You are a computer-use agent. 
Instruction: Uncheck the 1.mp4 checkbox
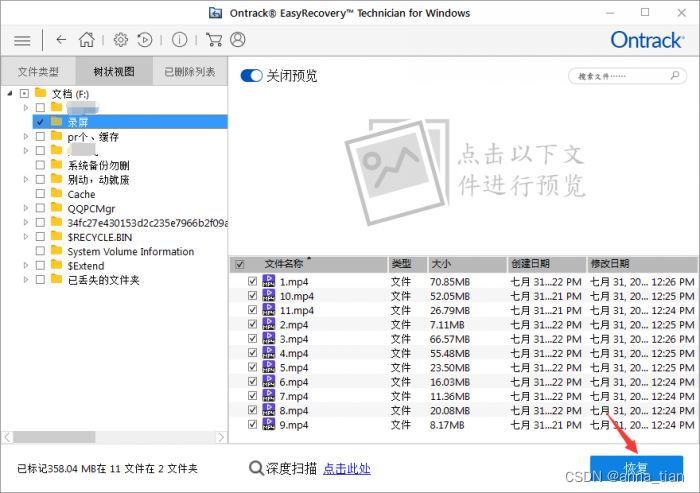coord(252,281)
